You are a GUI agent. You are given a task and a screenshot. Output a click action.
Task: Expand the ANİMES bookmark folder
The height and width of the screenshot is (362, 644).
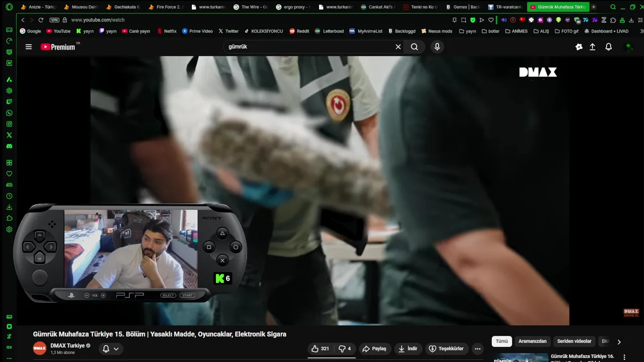[516, 31]
